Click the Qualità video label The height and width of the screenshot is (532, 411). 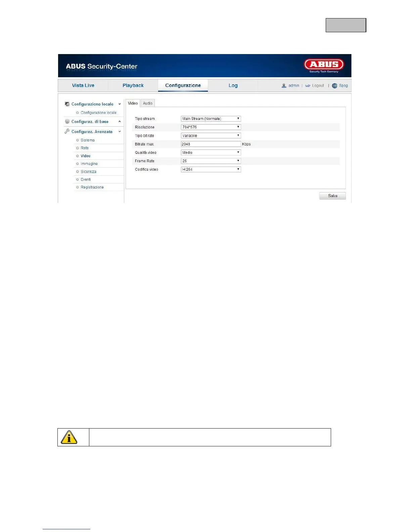tap(146, 152)
